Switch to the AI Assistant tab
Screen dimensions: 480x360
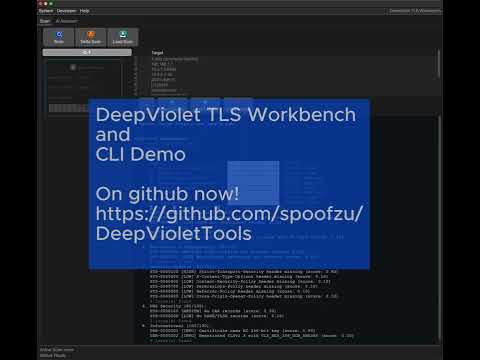pos(67,21)
